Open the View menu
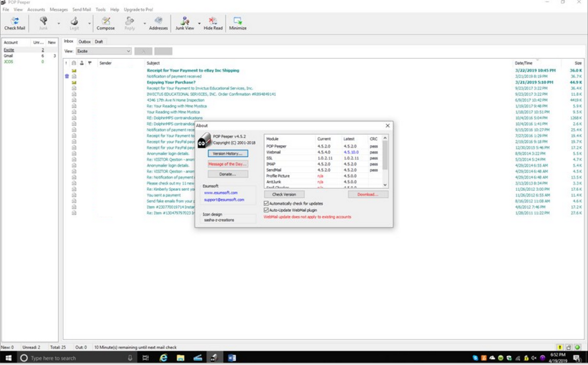Image resolution: width=588 pixels, height=365 pixels. coord(18,10)
